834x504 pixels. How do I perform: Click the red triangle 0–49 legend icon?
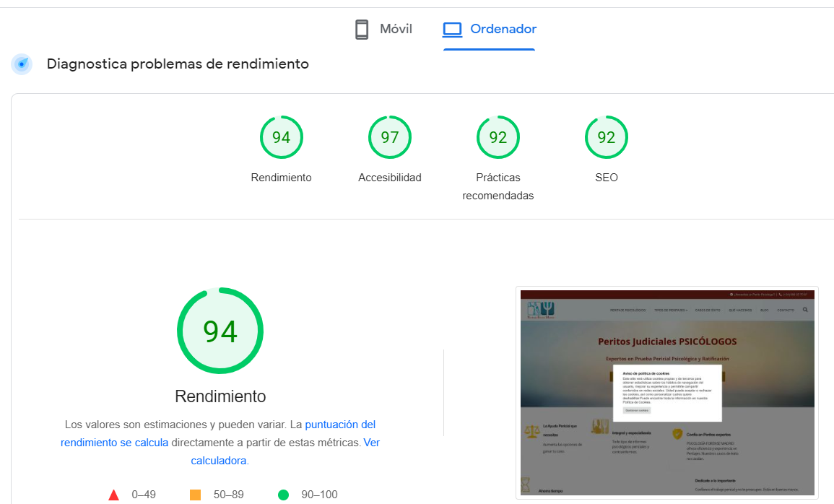(x=114, y=495)
